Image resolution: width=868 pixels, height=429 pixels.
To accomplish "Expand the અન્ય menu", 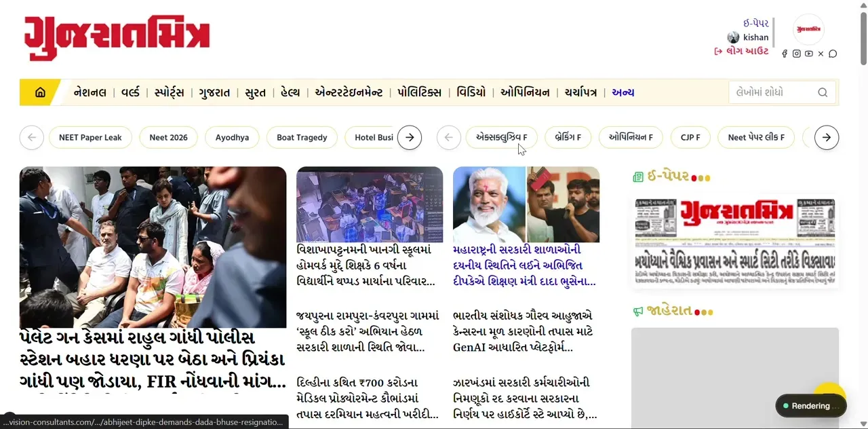I will pyautogui.click(x=623, y=92).
